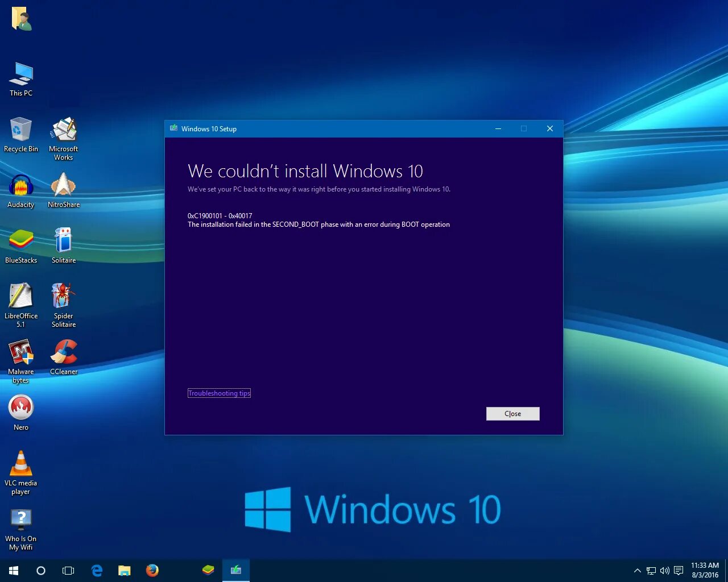The height and width of the screenshot is (582, 728).
Task: Open the user folder desktop icon
Action: point(21,19)
